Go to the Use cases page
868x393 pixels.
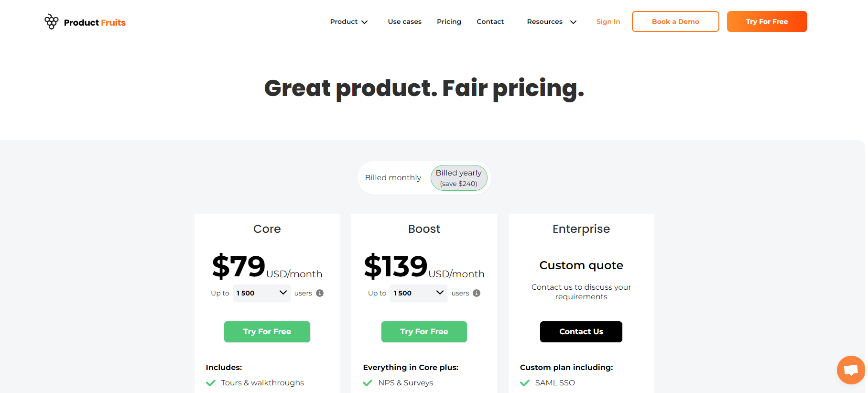[x=404, y=22]
